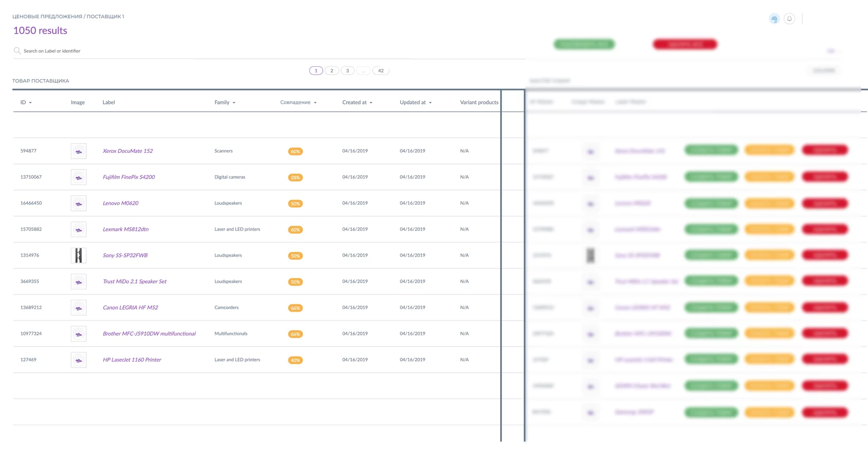Click the Fujifilm FinePix S4200 image thumbnail
Viewport: 868px width, 462px height.
[79, 177]
